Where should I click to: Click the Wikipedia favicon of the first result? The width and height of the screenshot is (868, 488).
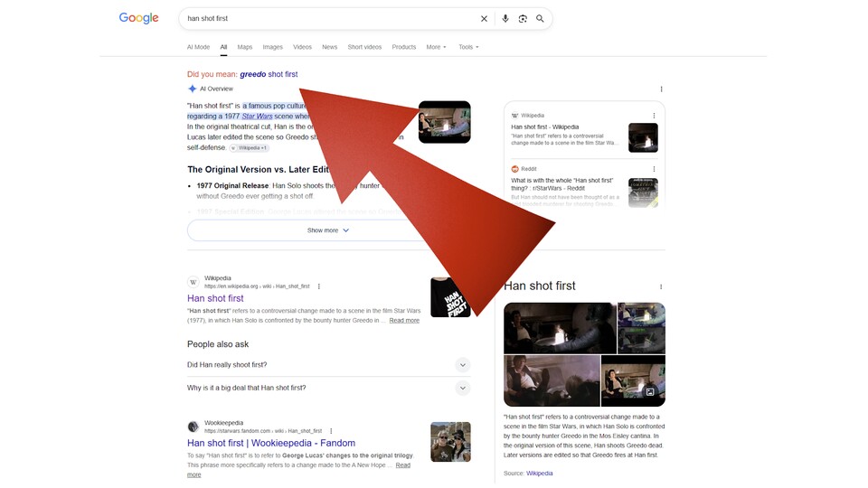point(193,282)
